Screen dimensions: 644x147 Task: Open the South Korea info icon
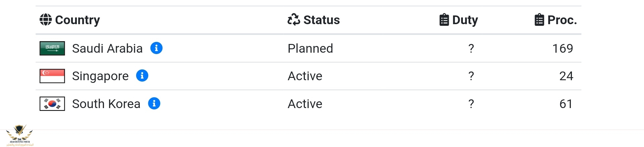154,103
